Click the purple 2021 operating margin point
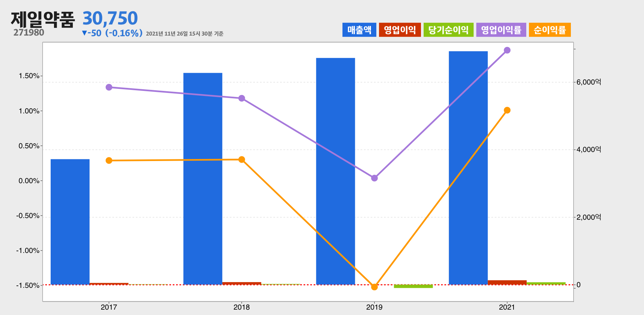 (x=507, y=50)
